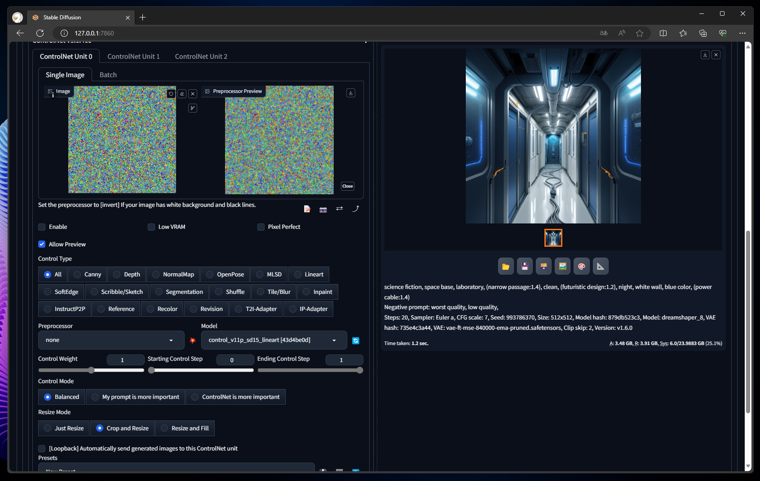
Task: Open new canvas icon under ControlNet image
Action: [x=307, y=209]
